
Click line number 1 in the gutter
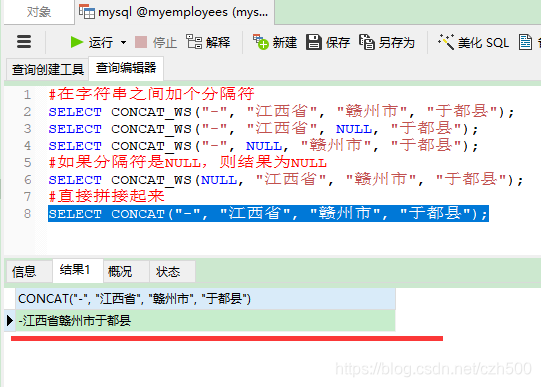pos(27,95)
